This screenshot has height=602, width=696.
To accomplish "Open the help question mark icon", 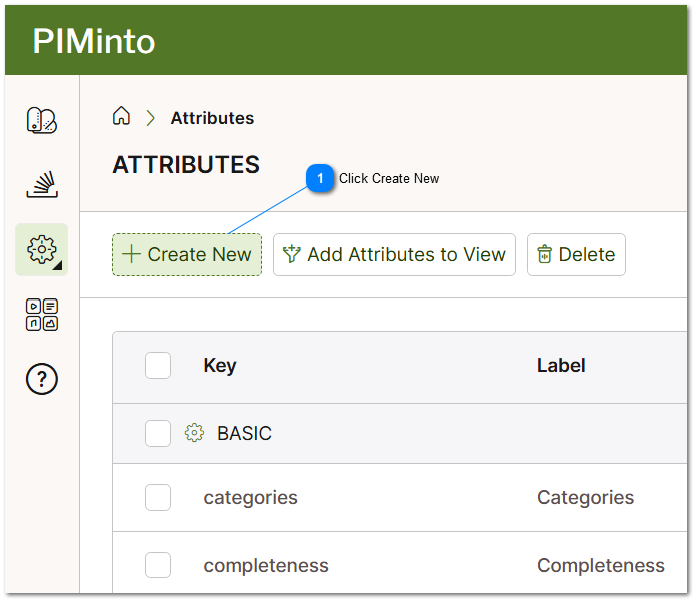I will point(42,379).
